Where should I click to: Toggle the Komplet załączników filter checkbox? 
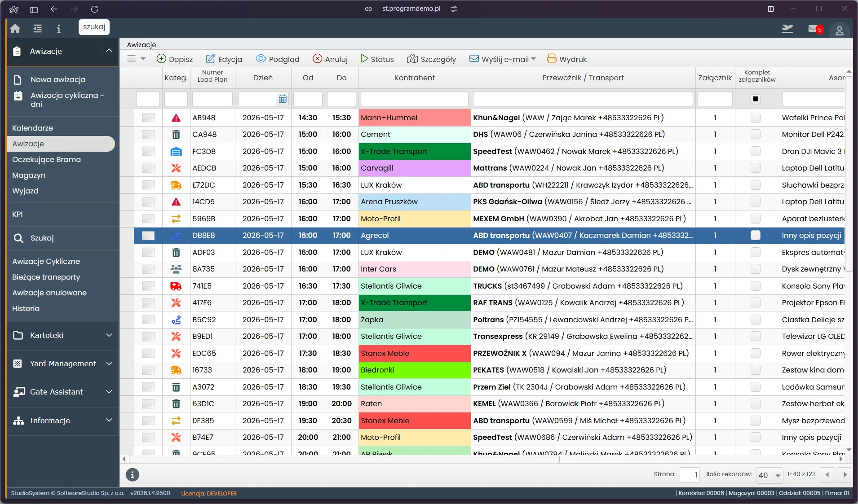[x=756, y=99]
